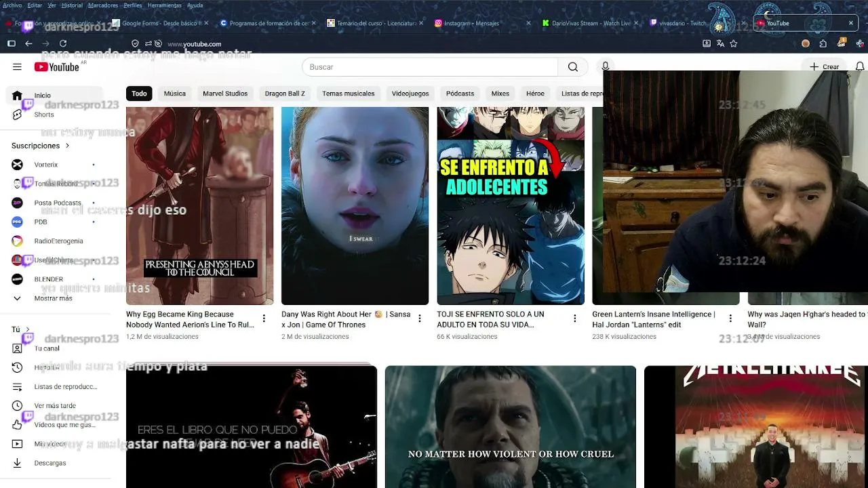Open the YouTube guide hamburger menu
The height and width of the screenshot is (488, 868).
(17, 66)
